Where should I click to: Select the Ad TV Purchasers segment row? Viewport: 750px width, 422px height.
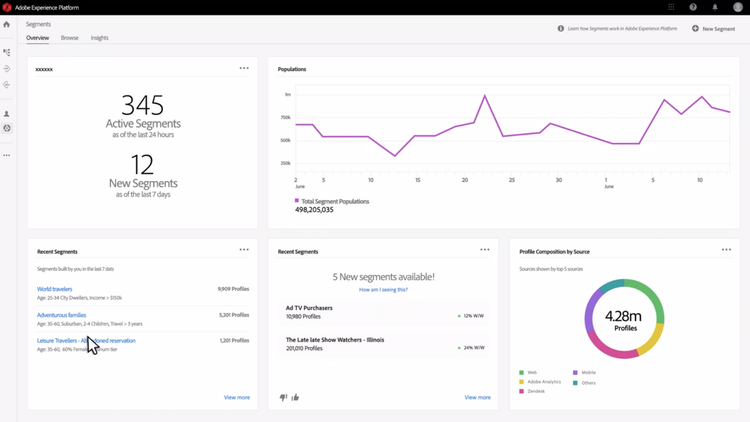click(384, 312)
